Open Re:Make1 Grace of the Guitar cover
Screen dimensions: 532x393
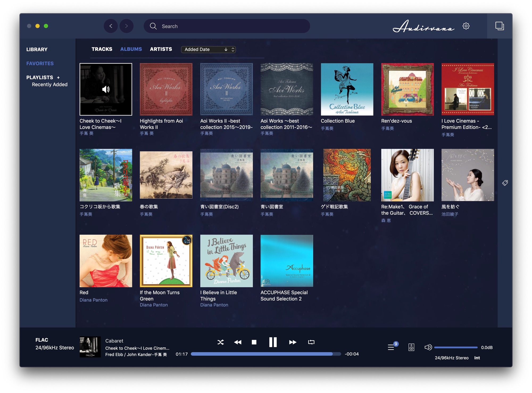(x=408, y=175)
